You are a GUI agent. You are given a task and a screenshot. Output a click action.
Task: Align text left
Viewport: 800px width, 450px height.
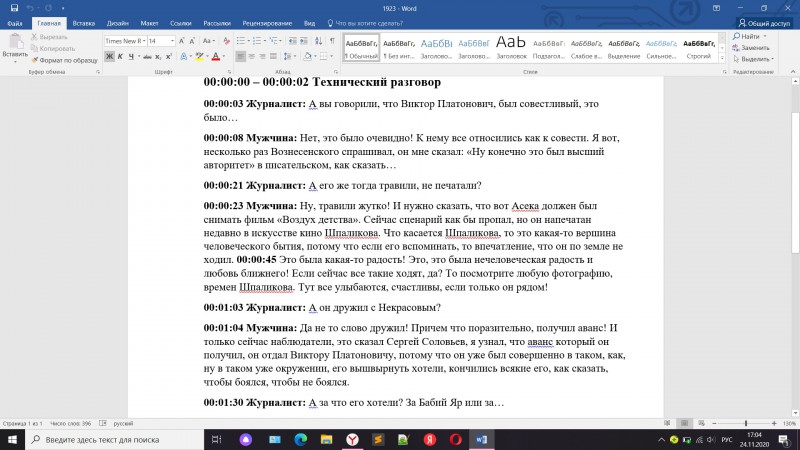tap(240, 56)
